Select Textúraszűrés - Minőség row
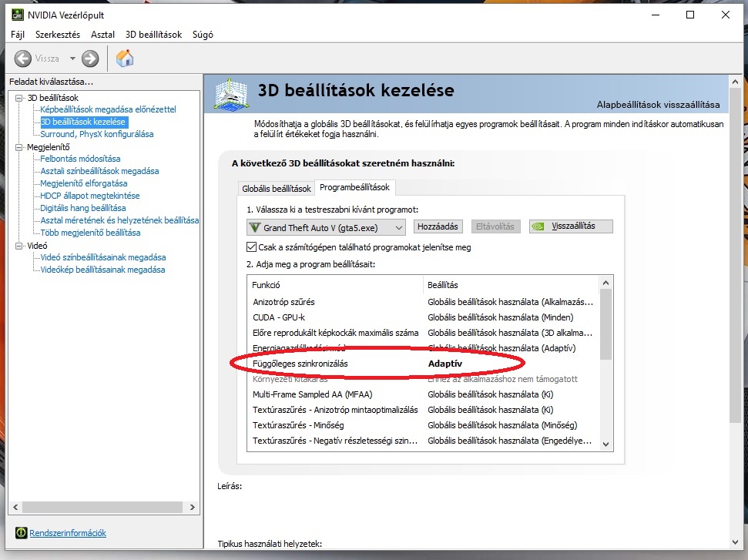The image size is (748, 560). tap(423, 425)
